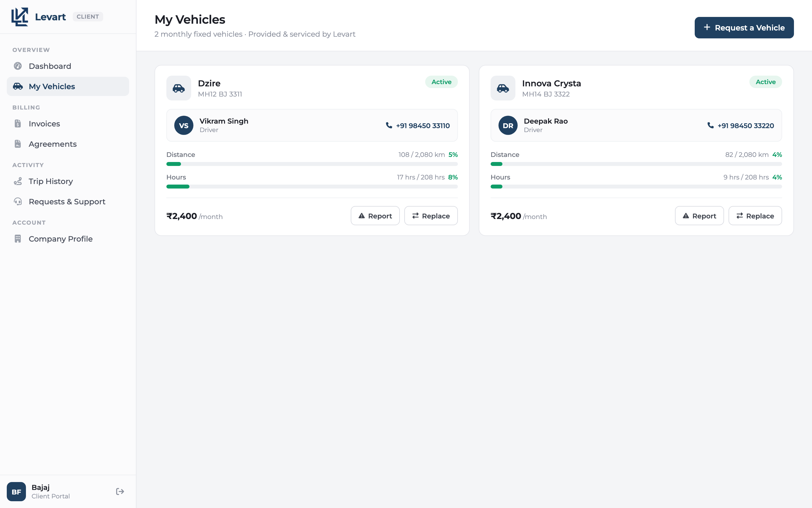Click the Dashboard gauge icon
The height and width of the screenshot is (508, 812).
click(18, 66)
